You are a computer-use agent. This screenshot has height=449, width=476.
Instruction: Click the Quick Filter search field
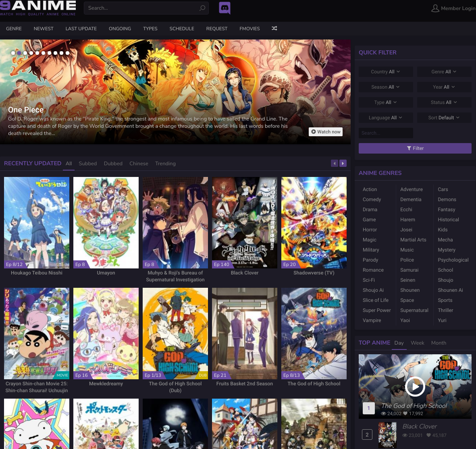tap(386, 133)
